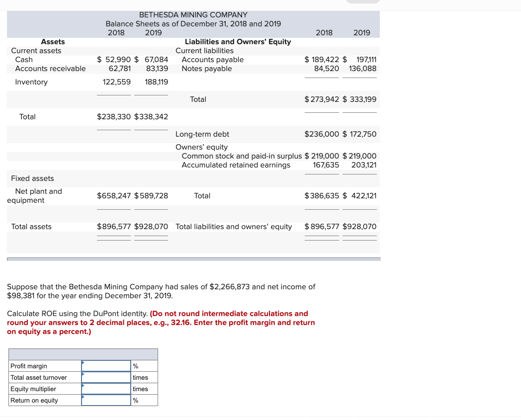521x420 pixels.
Task: Click the Inventory value '122,559'
Action: click(x=117, y=82)
